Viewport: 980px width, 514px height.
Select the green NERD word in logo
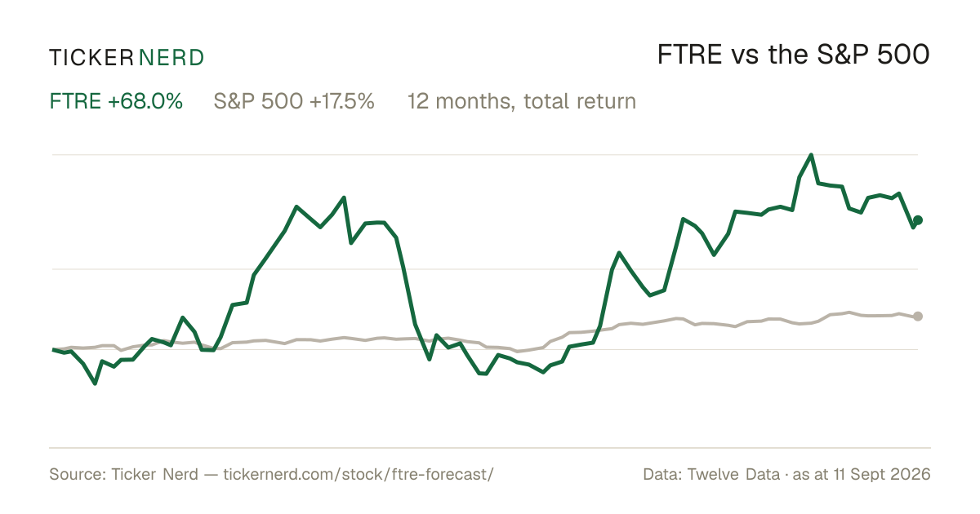(x=171, y=57)
